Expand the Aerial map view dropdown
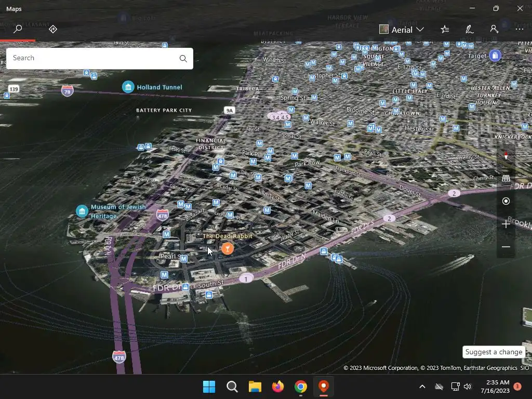The width and height of the screenshot is (532, 399). 402,30
